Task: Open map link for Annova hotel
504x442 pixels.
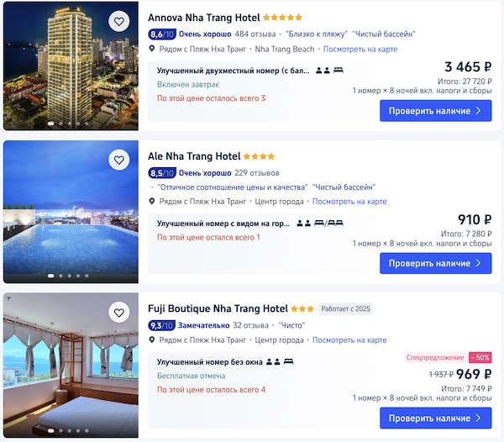Action: [x=360, y=50]
